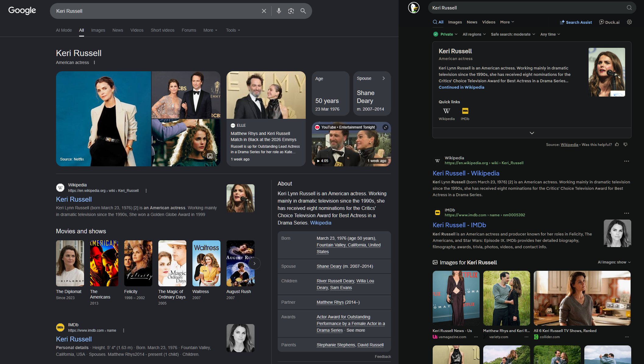Image resolution: width=644 pixels, height=364 pixels.
Task: Expand the YouTube Entertainment Tonight video
Action: coord(385,127)
